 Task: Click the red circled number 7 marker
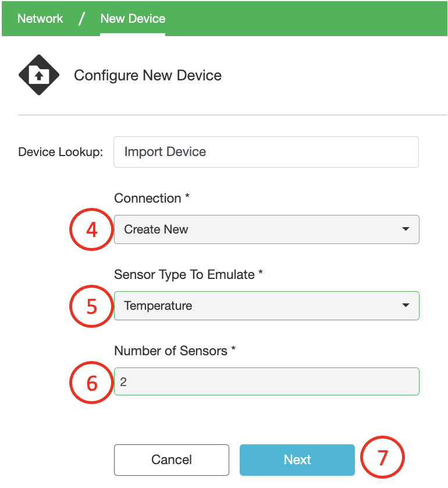click(x=382, y=459)
